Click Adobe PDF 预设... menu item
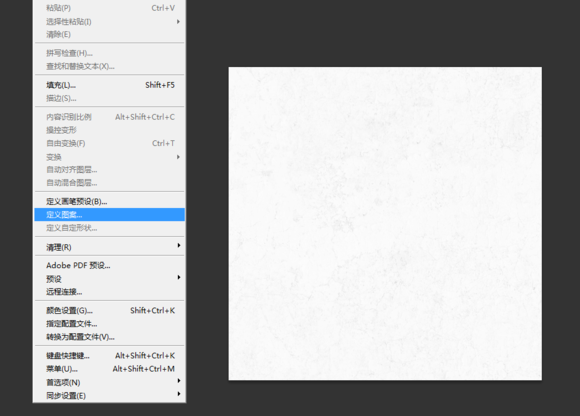 click(109, 266)
